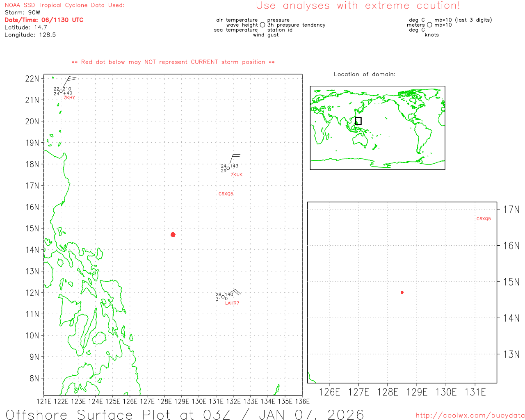Click the 'Use analyses with extreme caution!' warning
This screenshot has width=525, height=420.
click(x=358, y=6)
